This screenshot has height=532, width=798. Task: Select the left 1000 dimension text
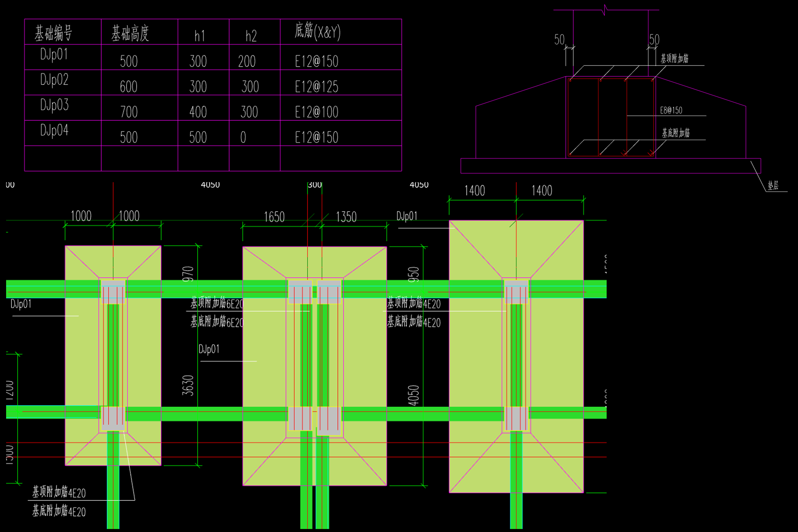81,216
